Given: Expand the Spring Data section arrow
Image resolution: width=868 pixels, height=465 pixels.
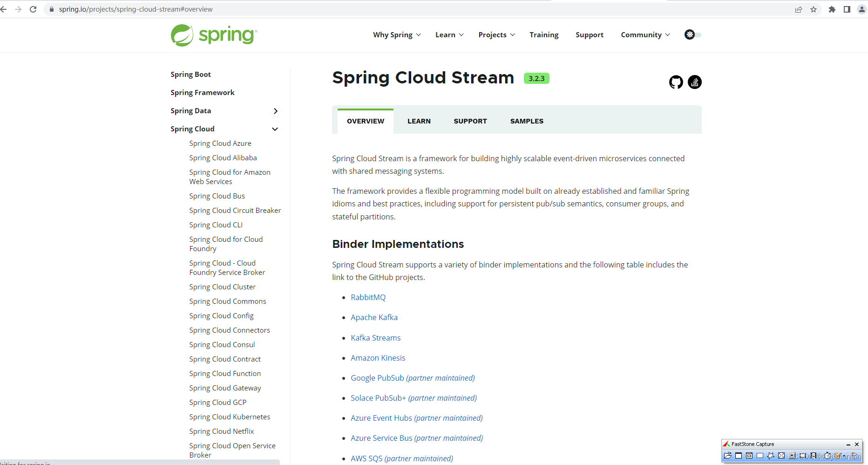Looking at the screenshot, I should coord(276,111).
